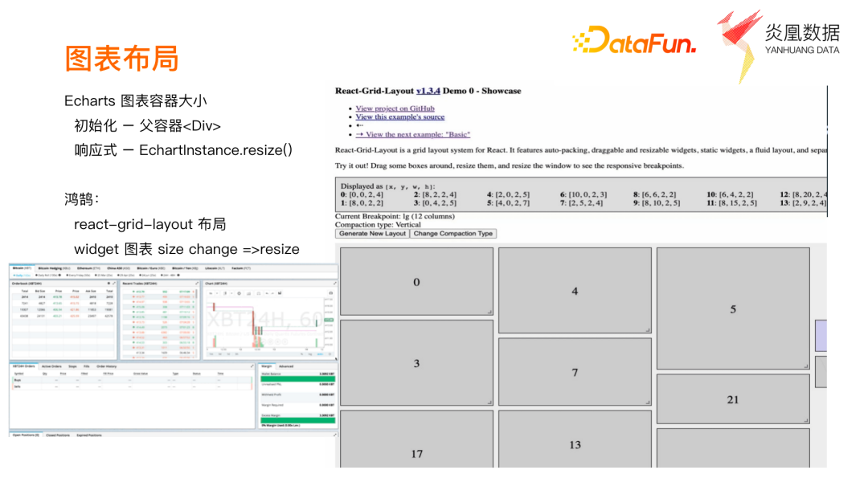868x482 pixels.
Task: Switch to the Factom tab
Action: click(241, 268)
